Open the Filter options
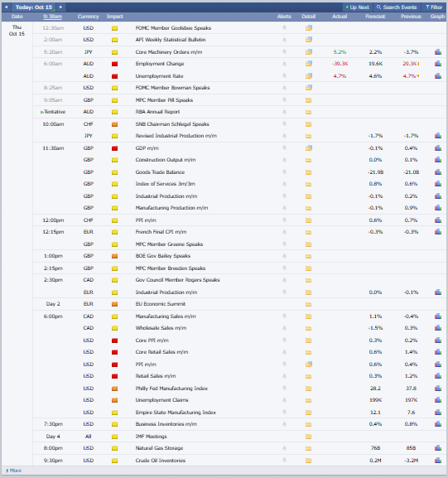The height and width of the screenshot is (478, 448). [x=434, y=7]
